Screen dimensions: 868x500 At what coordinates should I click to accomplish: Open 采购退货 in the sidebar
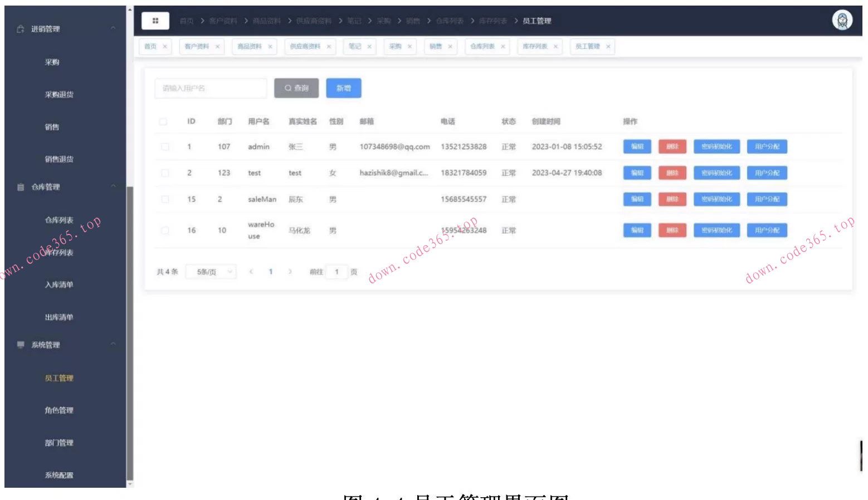pos(59,95)
